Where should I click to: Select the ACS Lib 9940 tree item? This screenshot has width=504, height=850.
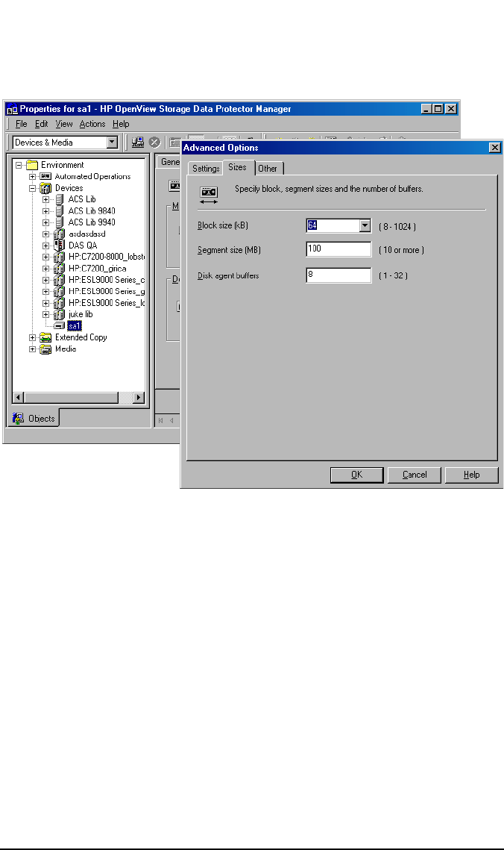[x=92, y=222]
